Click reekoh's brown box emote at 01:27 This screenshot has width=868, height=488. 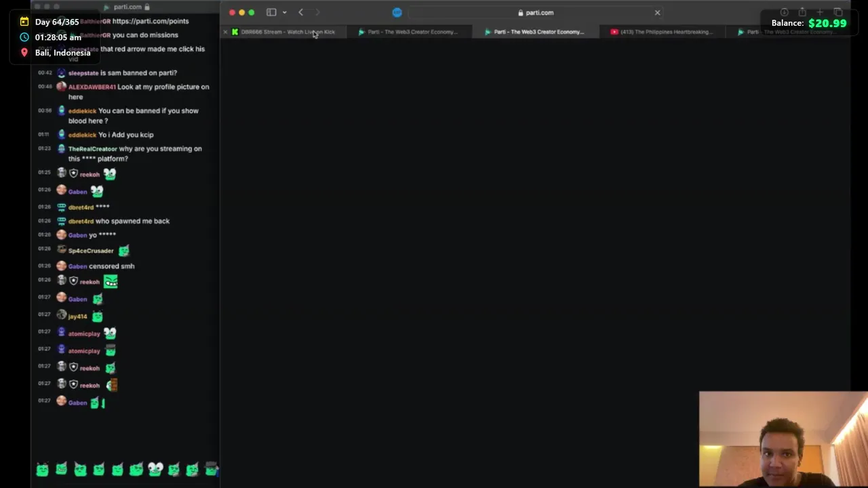pos(112,385)
